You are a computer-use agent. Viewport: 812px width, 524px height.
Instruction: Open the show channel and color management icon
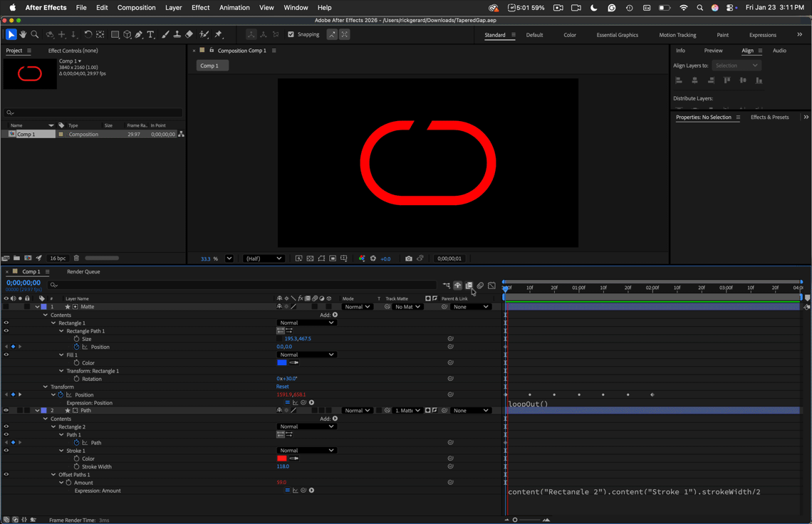click(361, 258)
